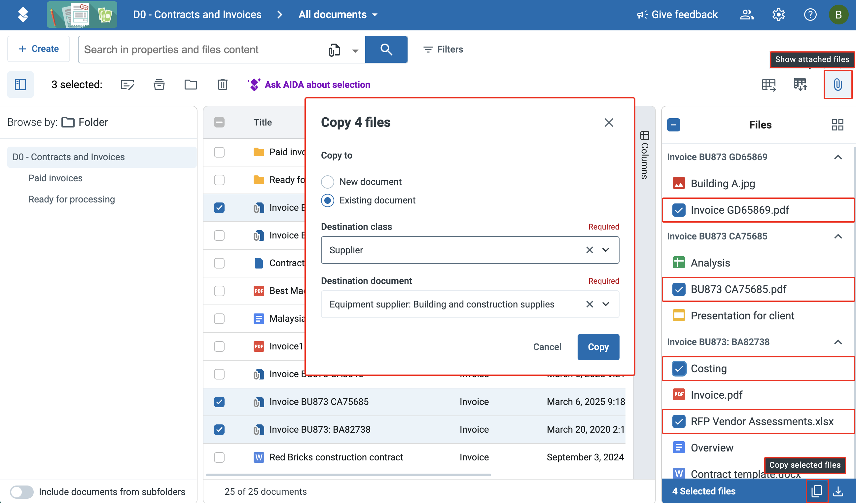Uncheck the Costing file checkbox

tap(679, 369)
